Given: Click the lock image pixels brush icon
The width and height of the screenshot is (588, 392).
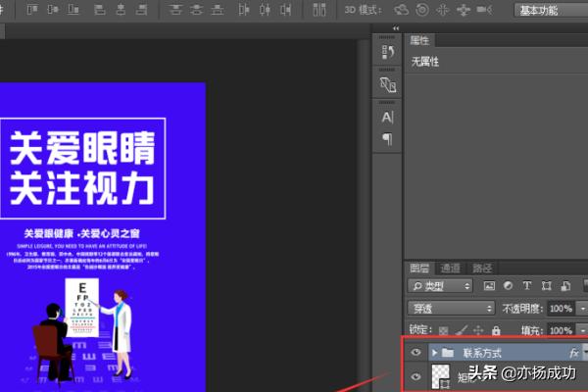Looking at the screenshot, I should [461, 331].
